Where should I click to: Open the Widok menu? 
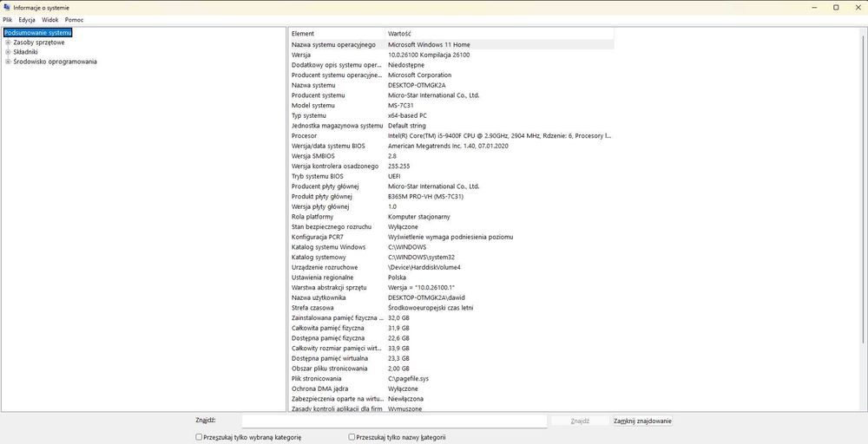(49, 20)
